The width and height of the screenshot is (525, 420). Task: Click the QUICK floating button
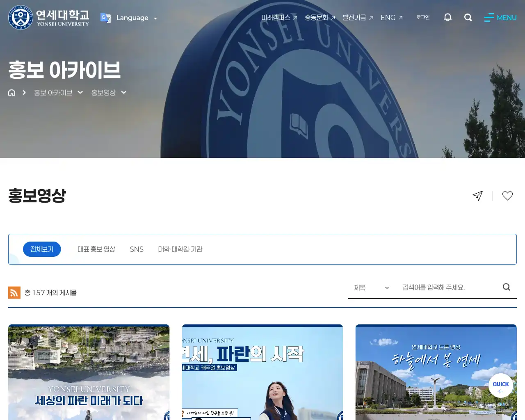pyautogui.click(x=501, y=386)
